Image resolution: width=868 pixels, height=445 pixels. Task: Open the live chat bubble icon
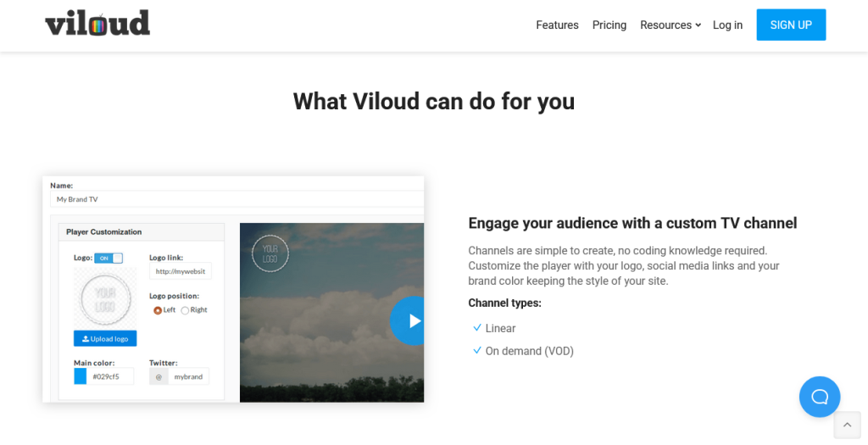[x=819, y=397]
